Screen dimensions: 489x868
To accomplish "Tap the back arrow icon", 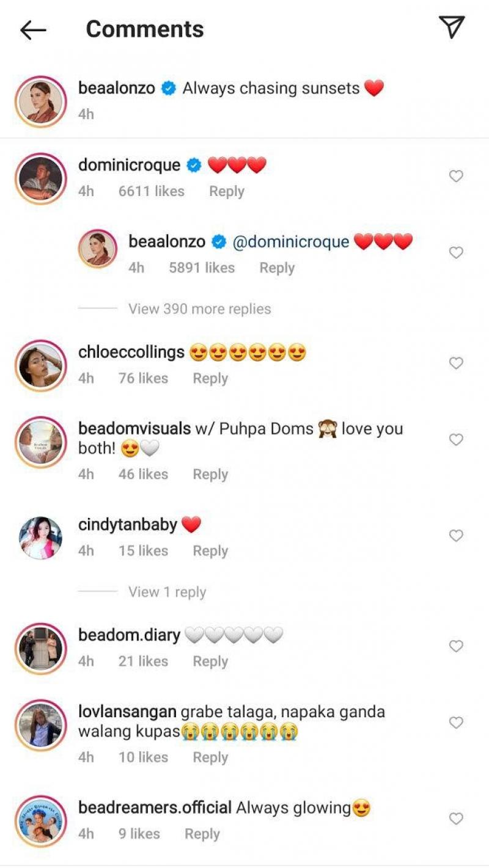I will click(x=33, y=29).
